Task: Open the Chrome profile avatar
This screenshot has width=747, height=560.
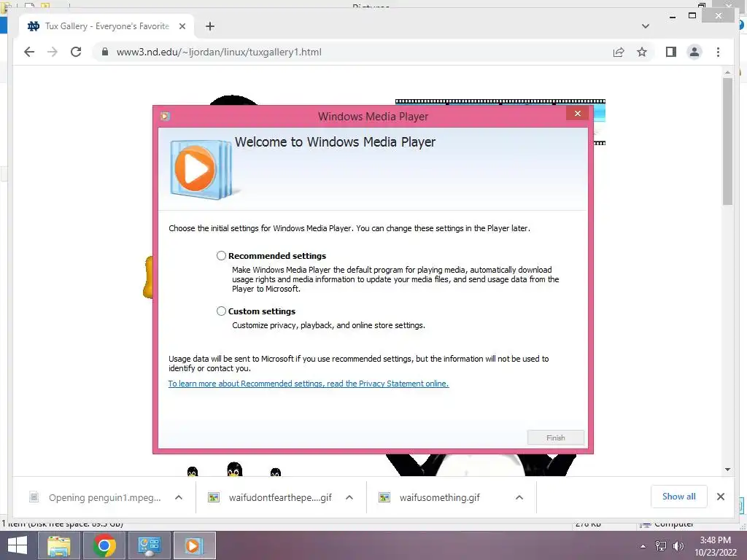Action: click(694, 52)
